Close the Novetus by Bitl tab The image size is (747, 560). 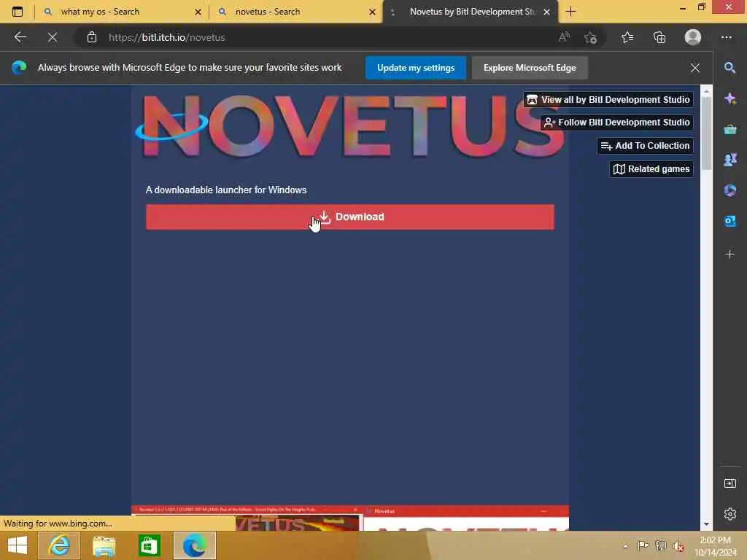[x=547, y=12]
